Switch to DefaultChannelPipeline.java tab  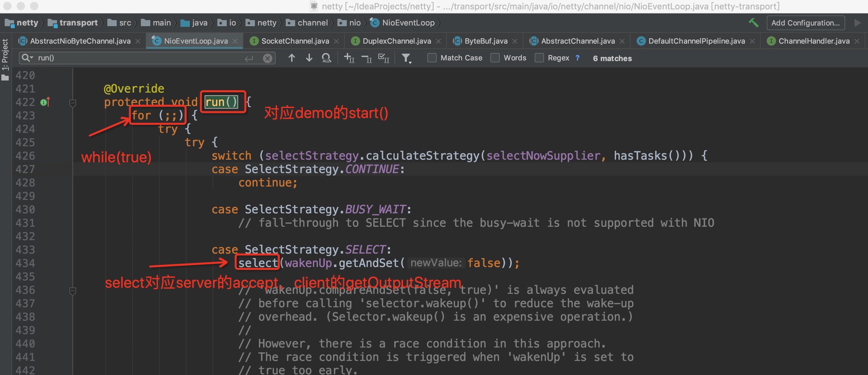tap(696, 41)
